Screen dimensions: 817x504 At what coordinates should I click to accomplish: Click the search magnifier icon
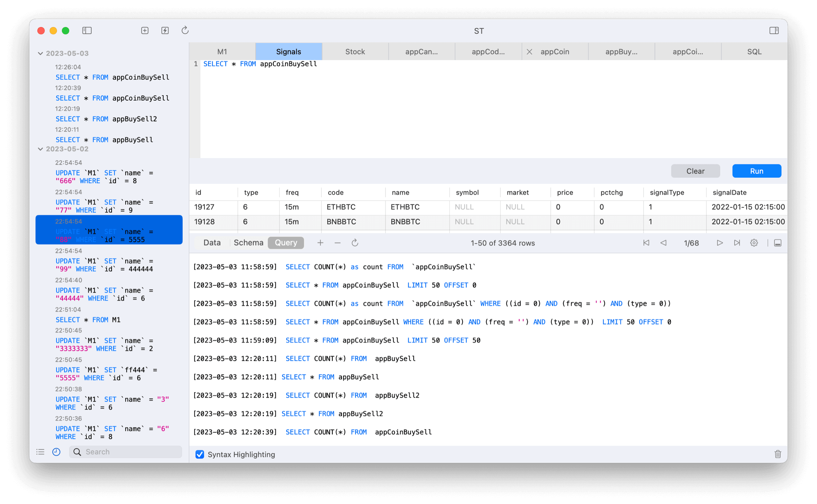[77, 452]
